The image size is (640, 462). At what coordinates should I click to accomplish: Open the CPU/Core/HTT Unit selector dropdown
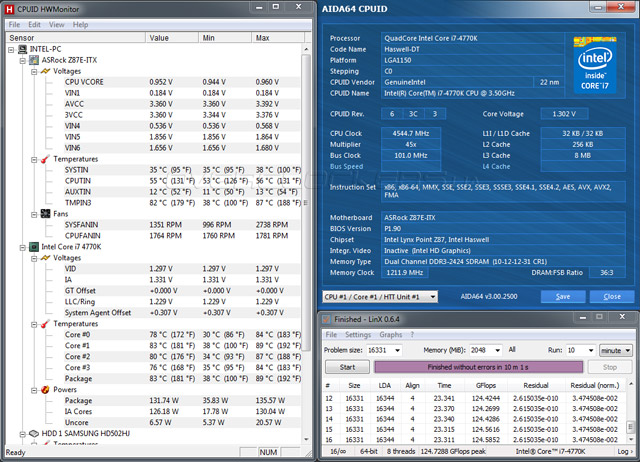[380, 297]
